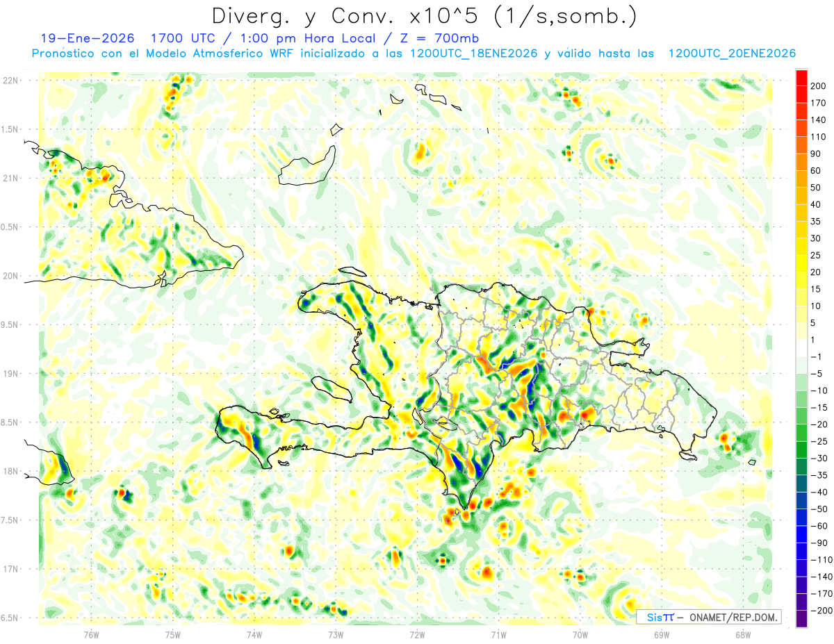Image resolution: width=834 pixels, height=644 pixels.
Task: Click the "75W" longitude label
Action: click(173, 634)
